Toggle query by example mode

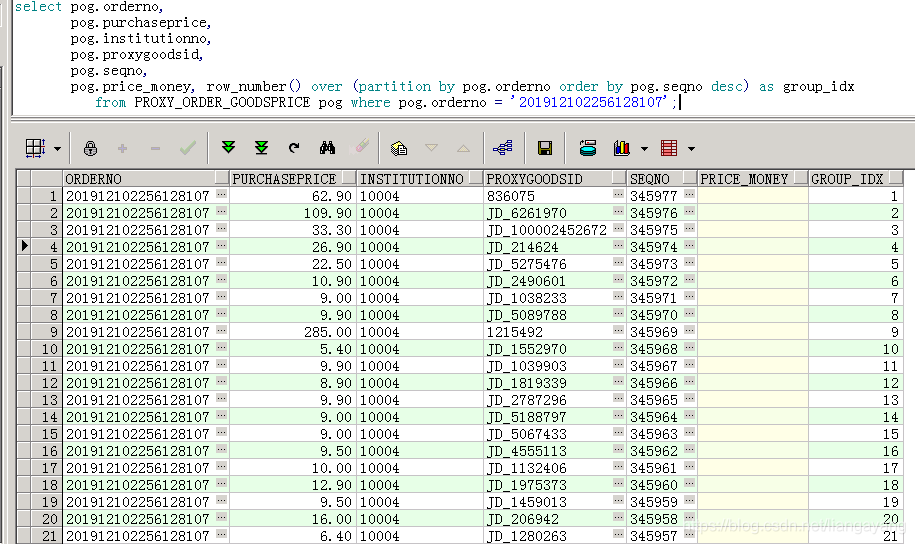pos(399,148)
